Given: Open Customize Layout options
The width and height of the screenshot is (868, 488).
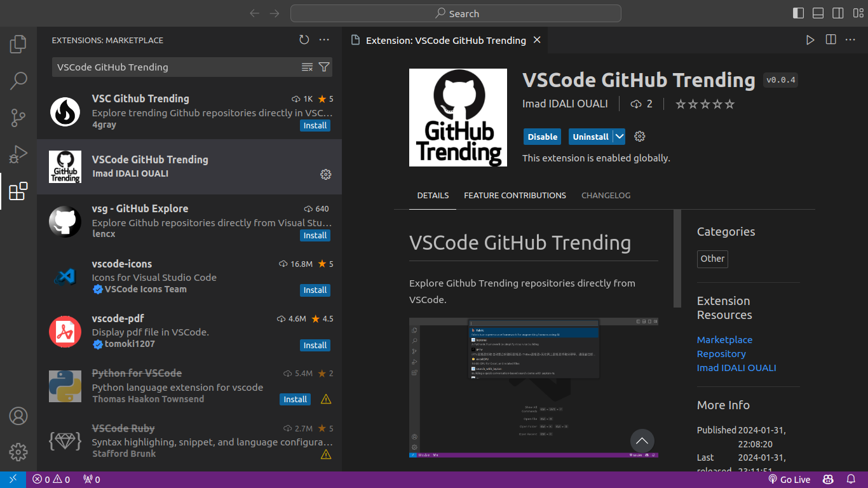Looking at the screenshot, I should point(857,13).
